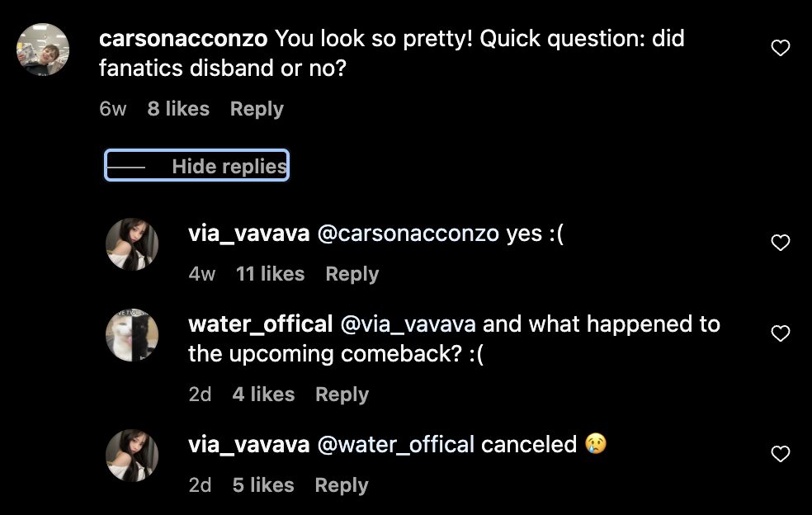This screenshot has height=515, width=812.
Task: Reply to via_vavava's "canceled" comment
Action: (342, 485)
